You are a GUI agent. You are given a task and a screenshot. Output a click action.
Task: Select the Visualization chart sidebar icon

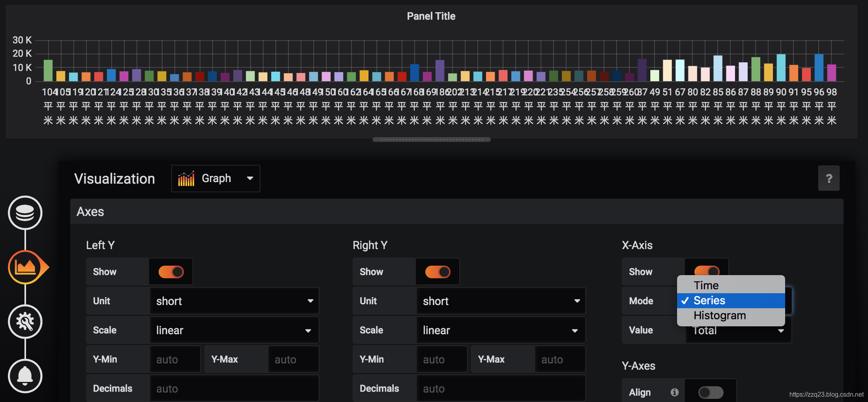26,267
